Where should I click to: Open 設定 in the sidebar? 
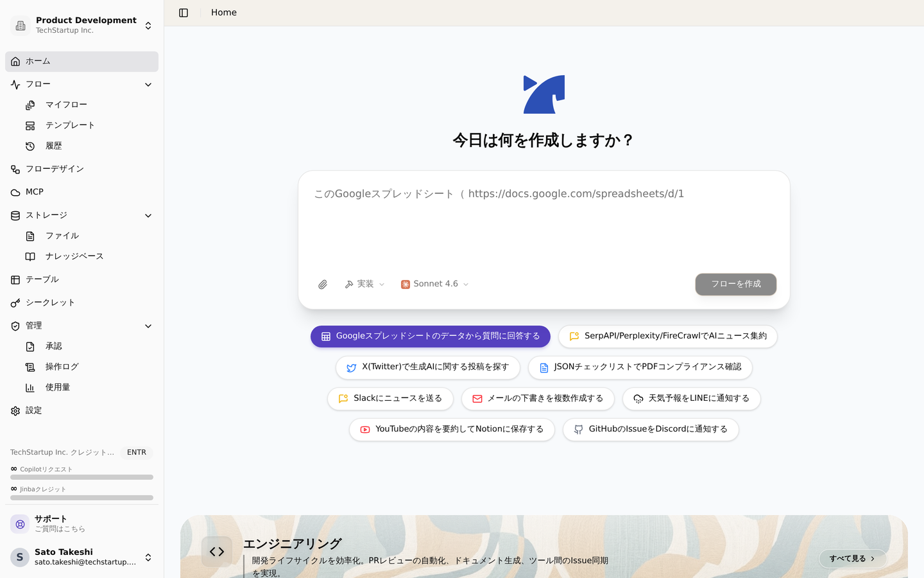point(81,411)
